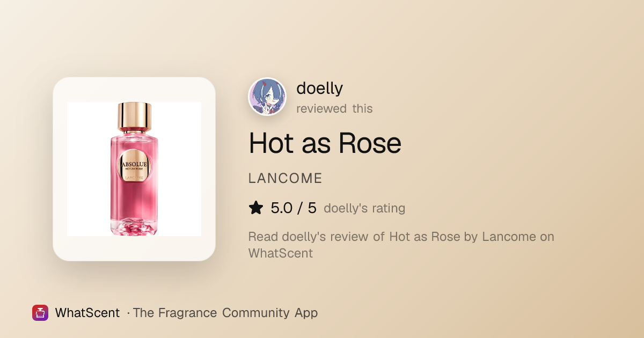Click the Read doelly's review description line
Viewport: 644px width, 338px height.
tap(401, 245)
